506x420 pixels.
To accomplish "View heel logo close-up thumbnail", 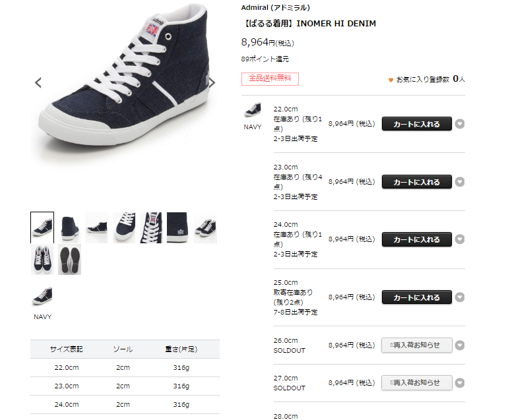I will pyautogui.click(x=177, y=227).
